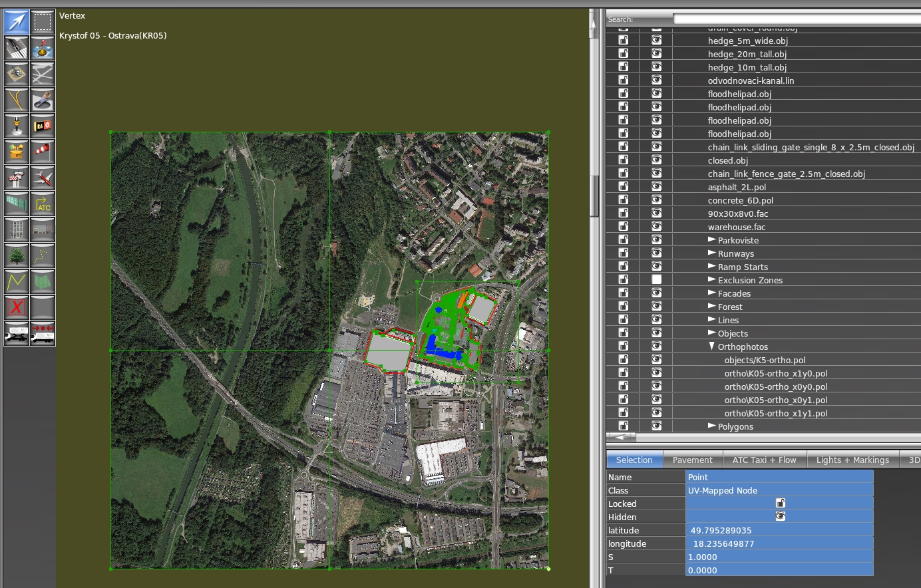Select the Facade tool
Image resolution: width=921 pixels, height=588 pixels.
coord(43,229)
